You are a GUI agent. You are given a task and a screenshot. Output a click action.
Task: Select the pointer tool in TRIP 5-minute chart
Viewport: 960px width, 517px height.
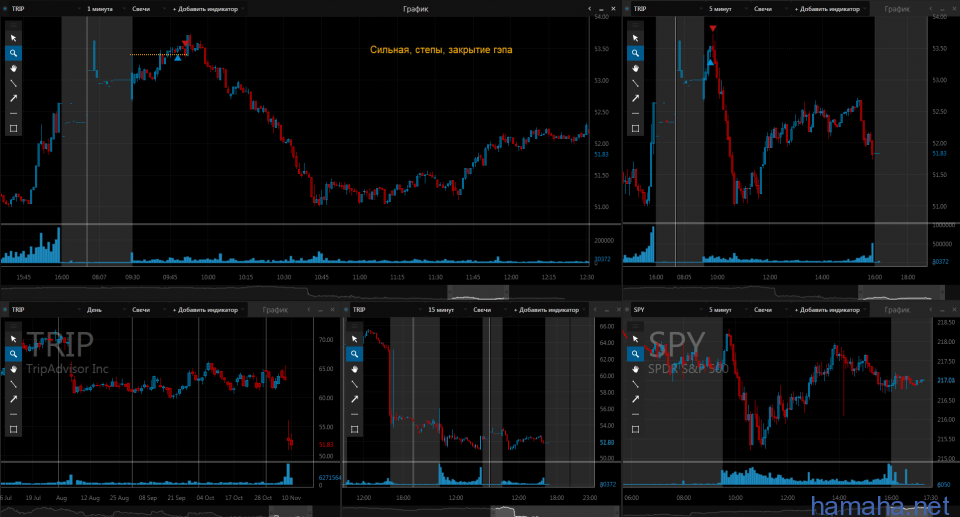pos(636,38)
